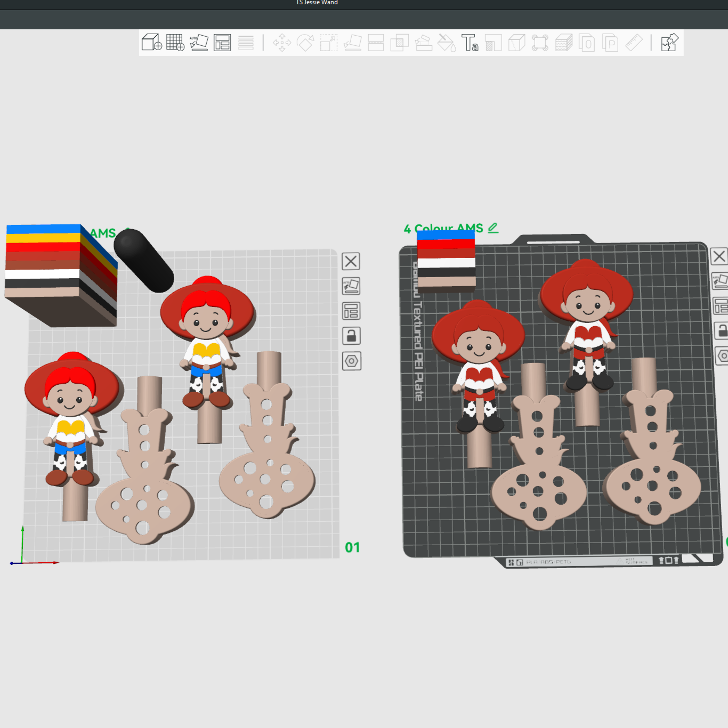Image resolution: width=728 pixels, height=728 pixels.
Task: Select the Text shape tool
Action: pyautogui.click(x=470, y=42)
